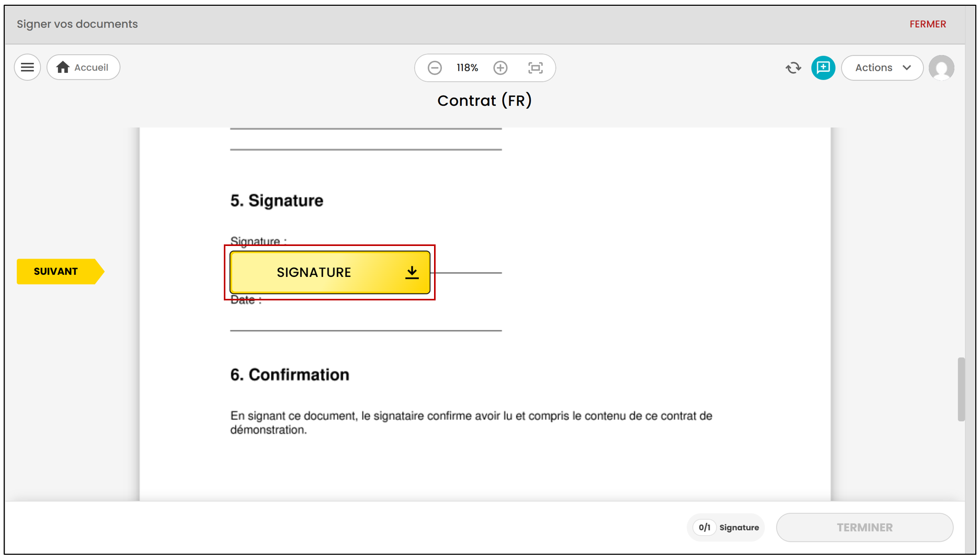This screenshot has width=980, height=560.
Task: Expand the Actions dropdown
Action: click(x=882, y=68)
